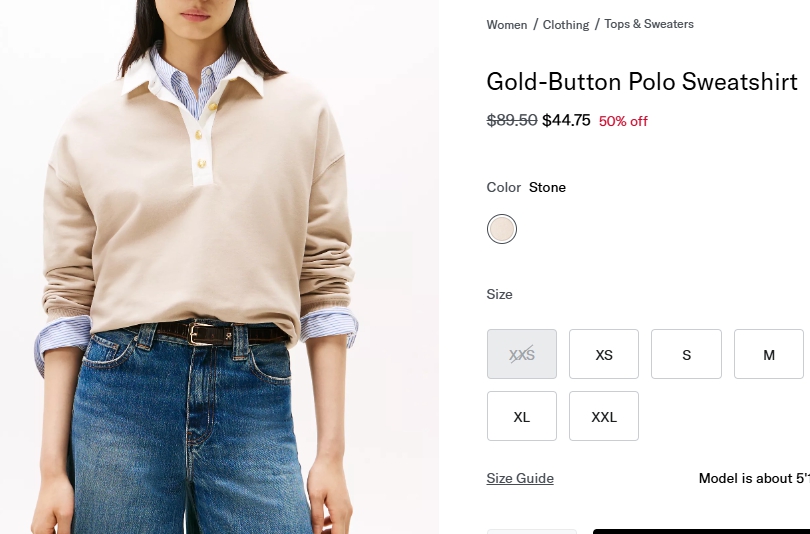The width and height of the screenshot is (810, 534).
Task: Click the black button below Size Guide
Action: 700,531
